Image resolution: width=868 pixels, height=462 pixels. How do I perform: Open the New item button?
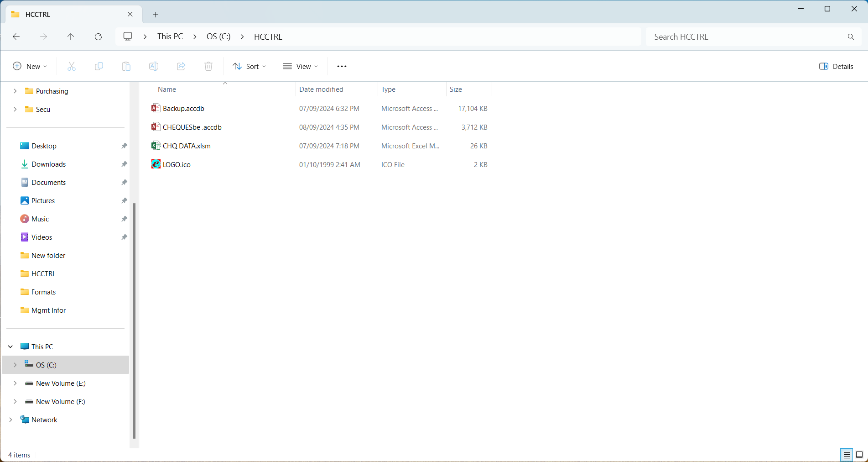click(30, 67)
